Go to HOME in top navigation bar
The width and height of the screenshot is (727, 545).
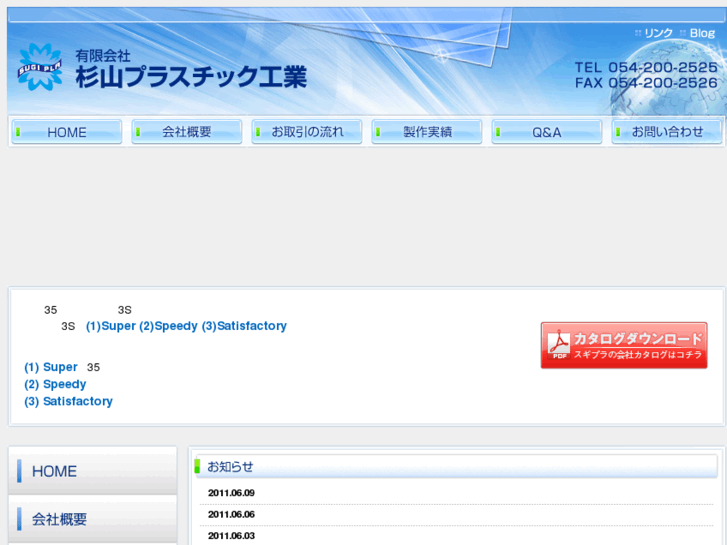pos(67,132)
